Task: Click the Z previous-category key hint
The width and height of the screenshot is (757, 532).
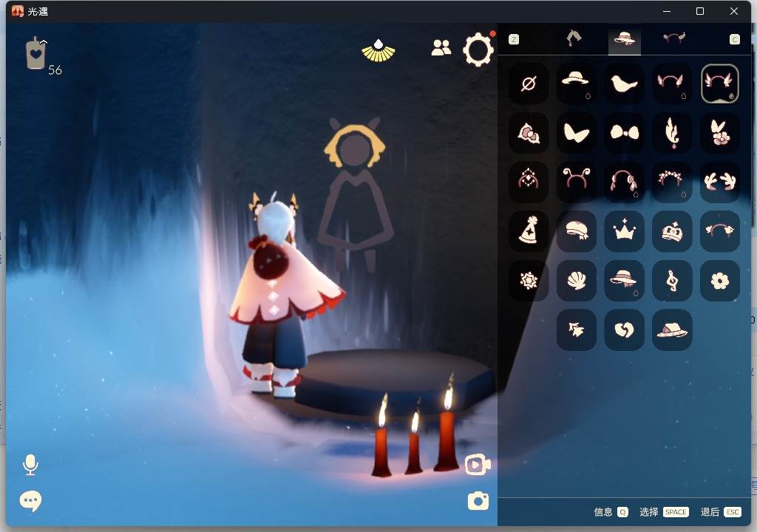Action: pyautogui.click(x=515, y=40)
